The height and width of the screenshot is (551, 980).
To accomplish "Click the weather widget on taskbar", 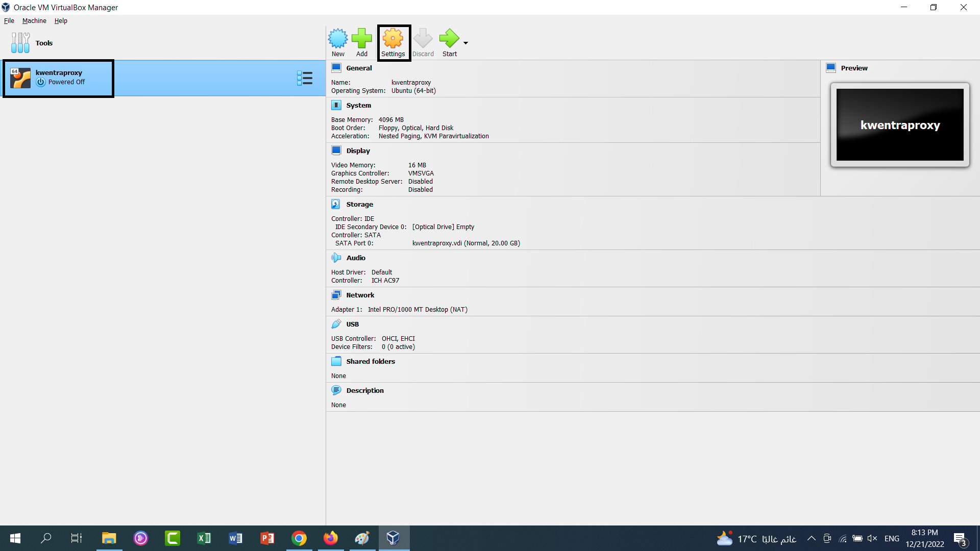I will (x=756, y=538).
